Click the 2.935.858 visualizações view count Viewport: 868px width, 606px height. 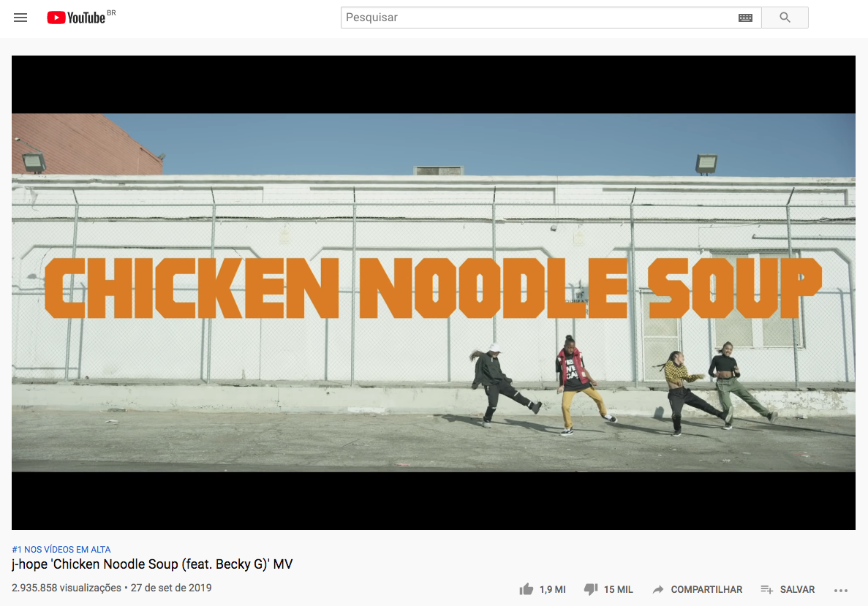pyautogui.click(x=67, y=588)
